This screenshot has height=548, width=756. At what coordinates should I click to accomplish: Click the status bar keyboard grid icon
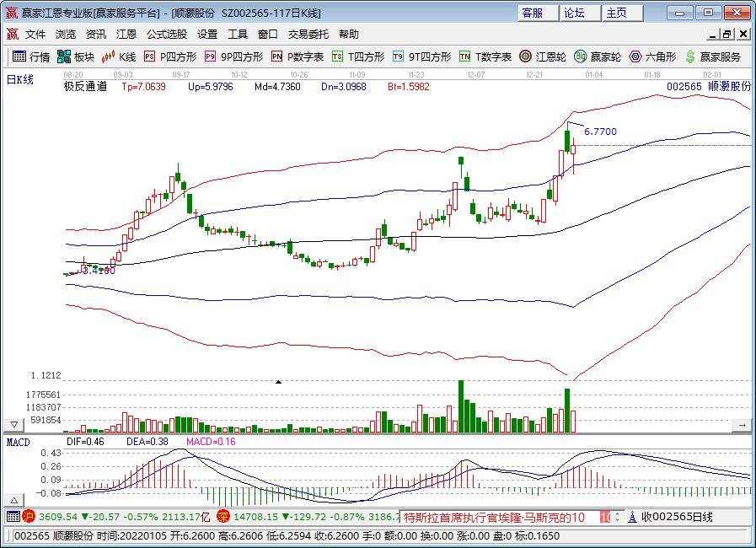[x=13, y=517]
